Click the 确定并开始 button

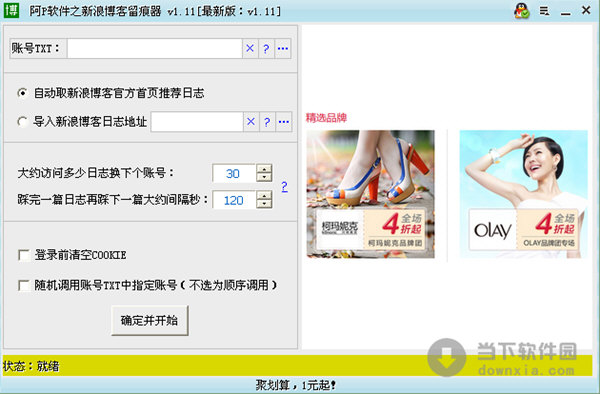point(150,320)
